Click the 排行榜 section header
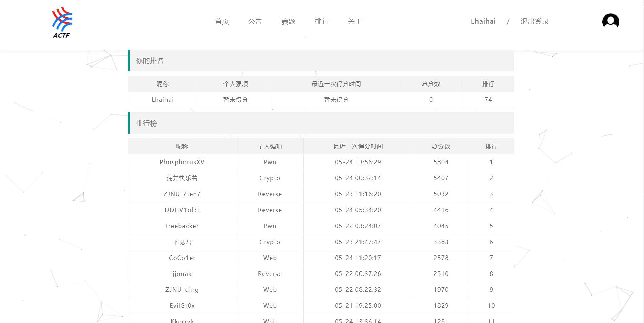The height and width of the screenshot is (323, 644). point(147,123)
